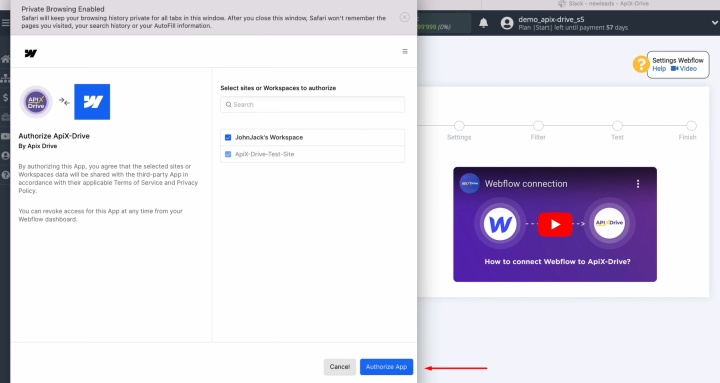Click the 'Authorize ApiX-Drive' heading

tap(54, 136)
